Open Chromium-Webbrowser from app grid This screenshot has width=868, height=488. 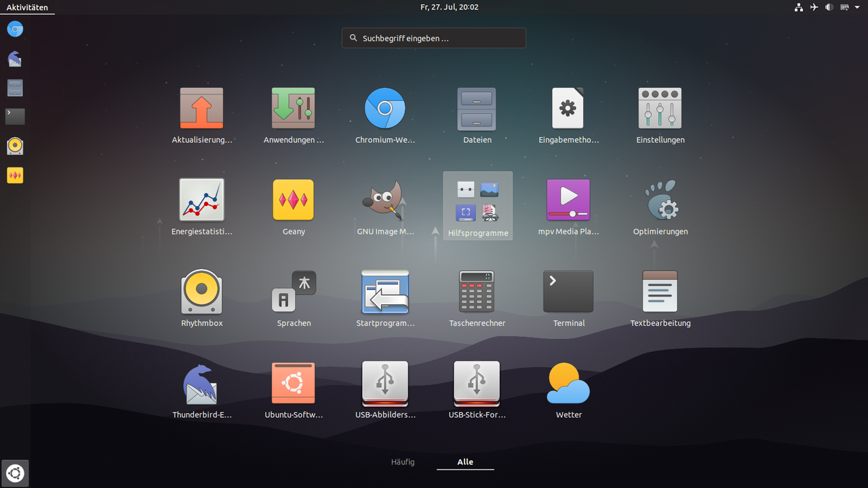[x=385, y=108]
